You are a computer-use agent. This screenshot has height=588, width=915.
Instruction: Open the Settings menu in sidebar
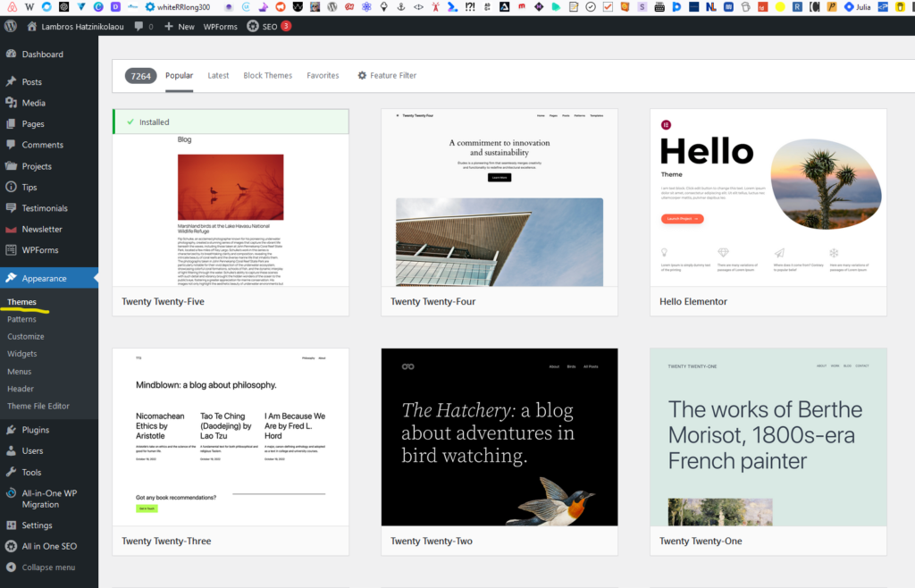pos(37,525)
